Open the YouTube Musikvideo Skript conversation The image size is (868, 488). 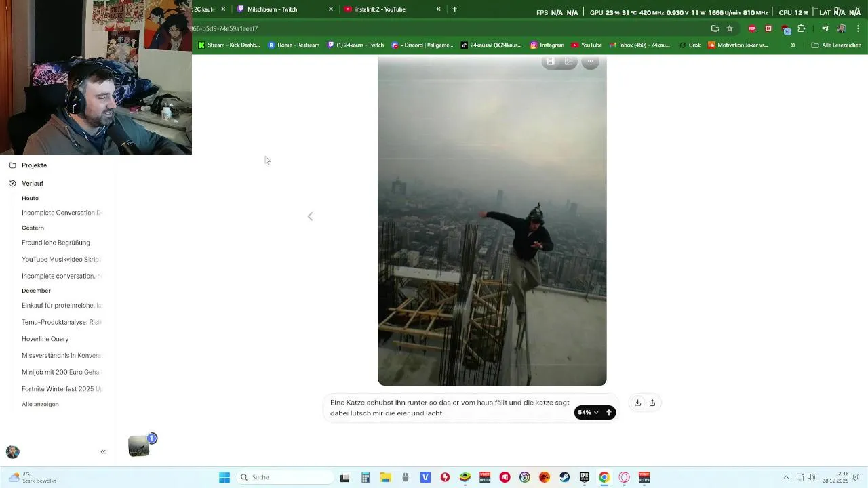pyautogui.click(x=61, y=260)
